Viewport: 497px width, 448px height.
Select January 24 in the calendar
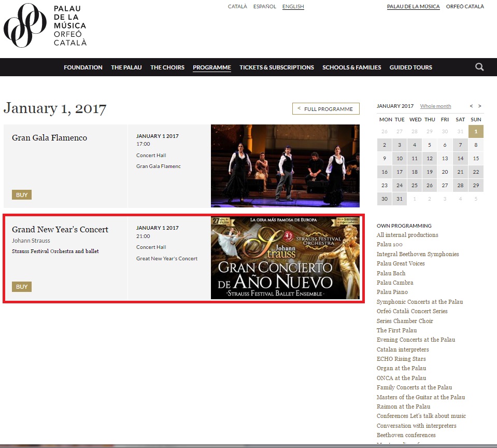[400, 185]
